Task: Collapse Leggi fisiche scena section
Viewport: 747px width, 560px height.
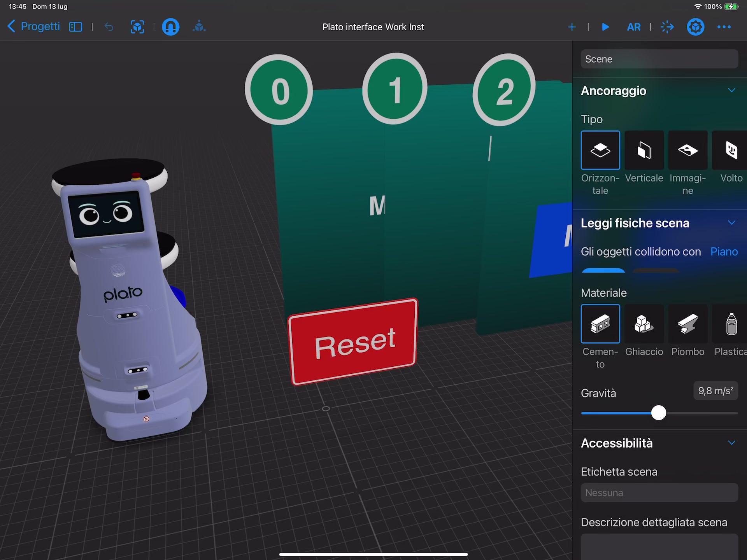Action: pos(731,223)
